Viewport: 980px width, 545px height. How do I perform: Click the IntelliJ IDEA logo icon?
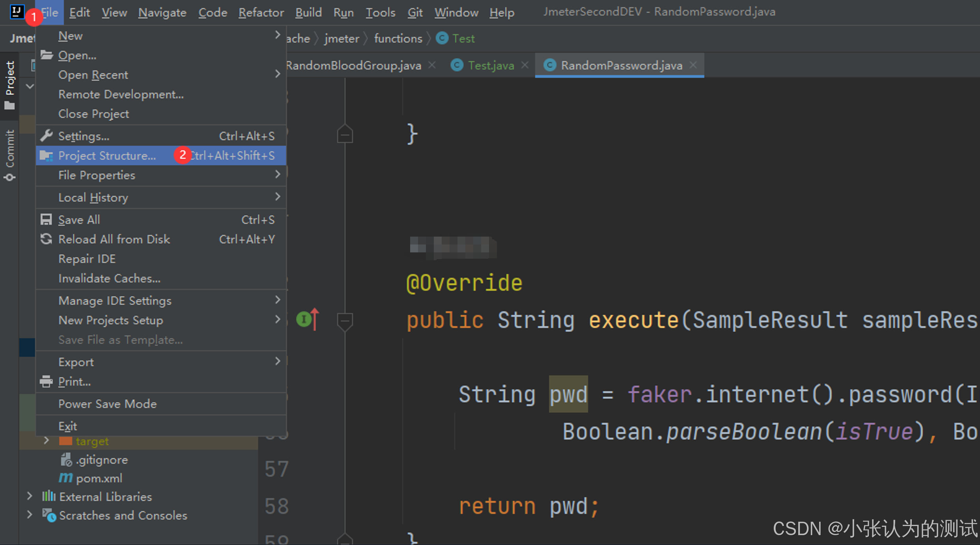(x=16, y=11)
